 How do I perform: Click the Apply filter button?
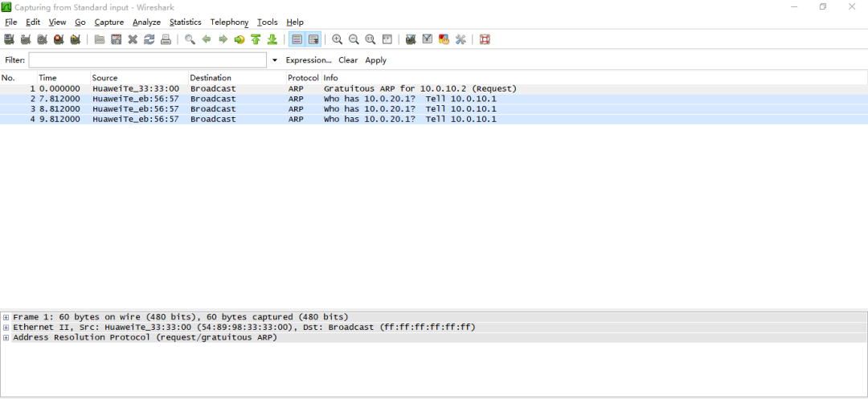pos(375,60)
